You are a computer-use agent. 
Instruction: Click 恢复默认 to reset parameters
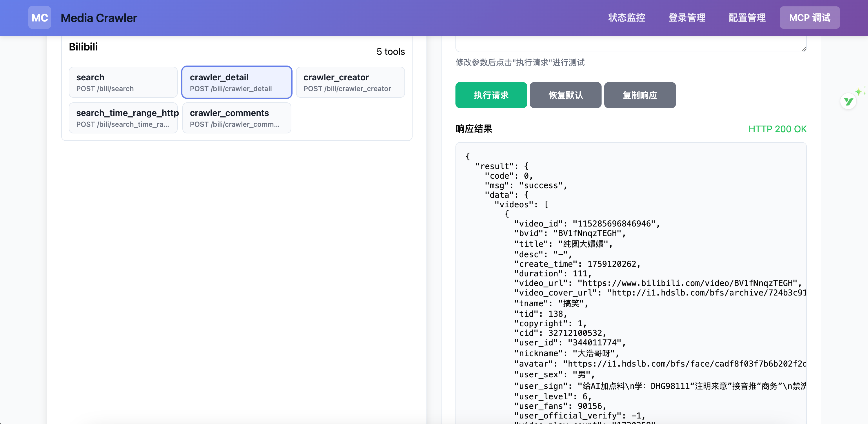point(565,95)
